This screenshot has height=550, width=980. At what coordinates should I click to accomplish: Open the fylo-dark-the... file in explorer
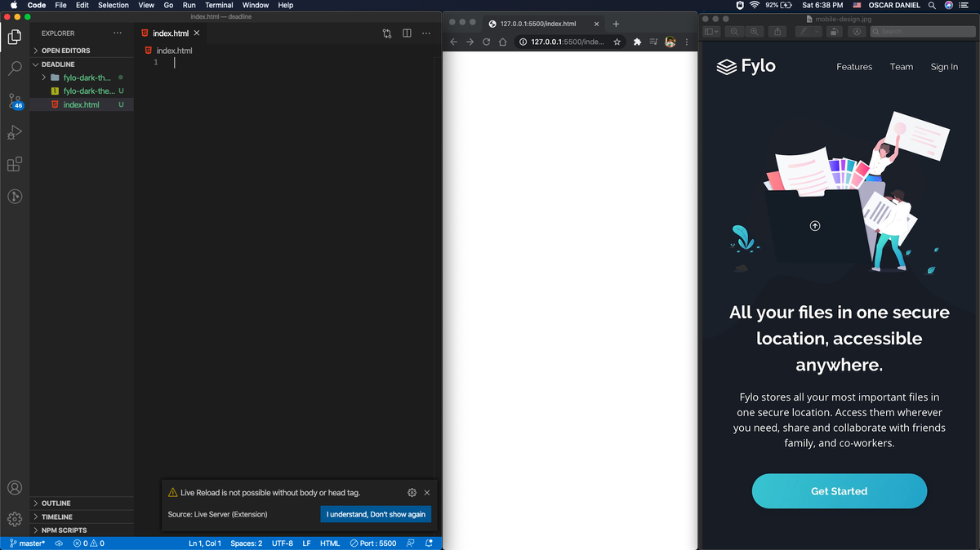pos(82,91)
